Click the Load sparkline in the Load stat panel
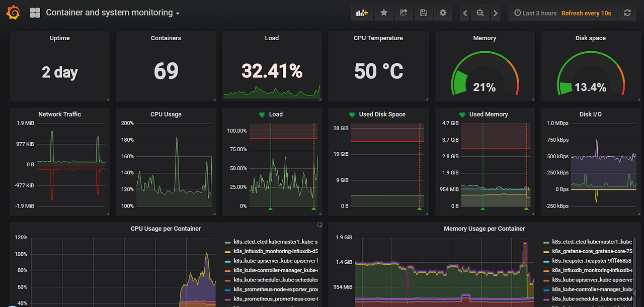644x307 pixels. pyautogui.click(x=272, y=91)
